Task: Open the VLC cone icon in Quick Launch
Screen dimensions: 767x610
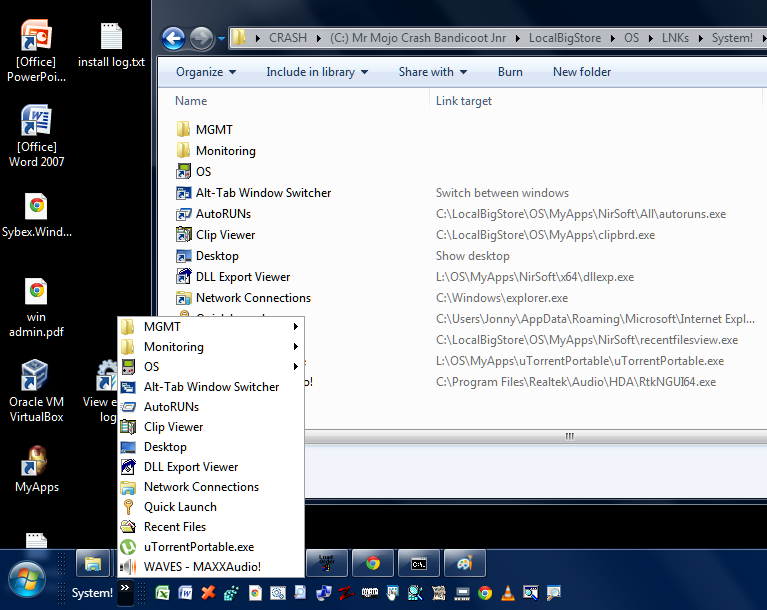Action: click(508, 593)
